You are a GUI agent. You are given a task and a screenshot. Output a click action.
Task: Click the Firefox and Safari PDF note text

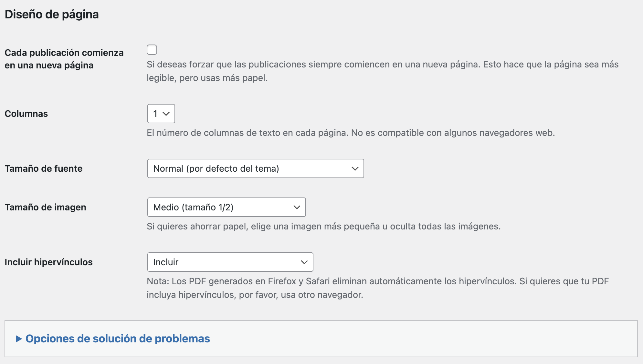pos(377,288)
